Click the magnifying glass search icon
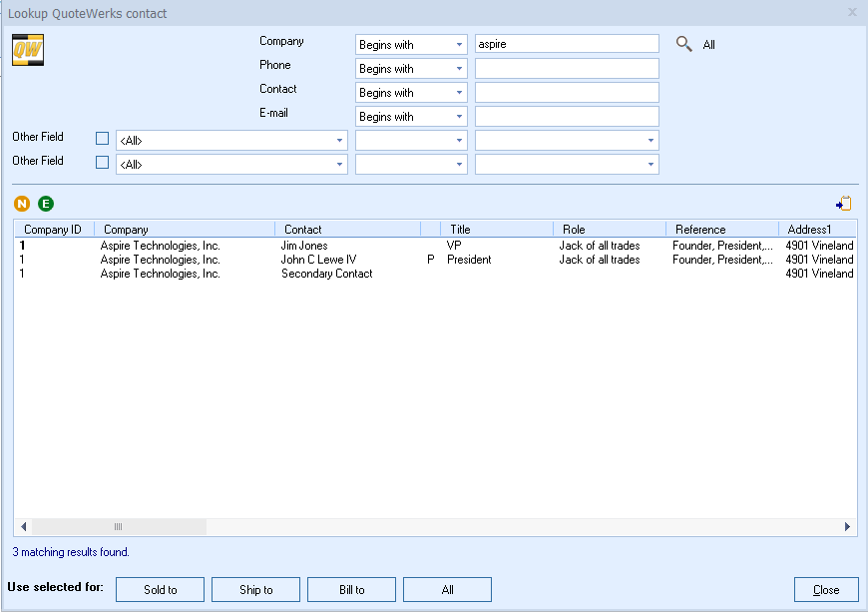Screen dimensions: 868x612 click(683, 44)
